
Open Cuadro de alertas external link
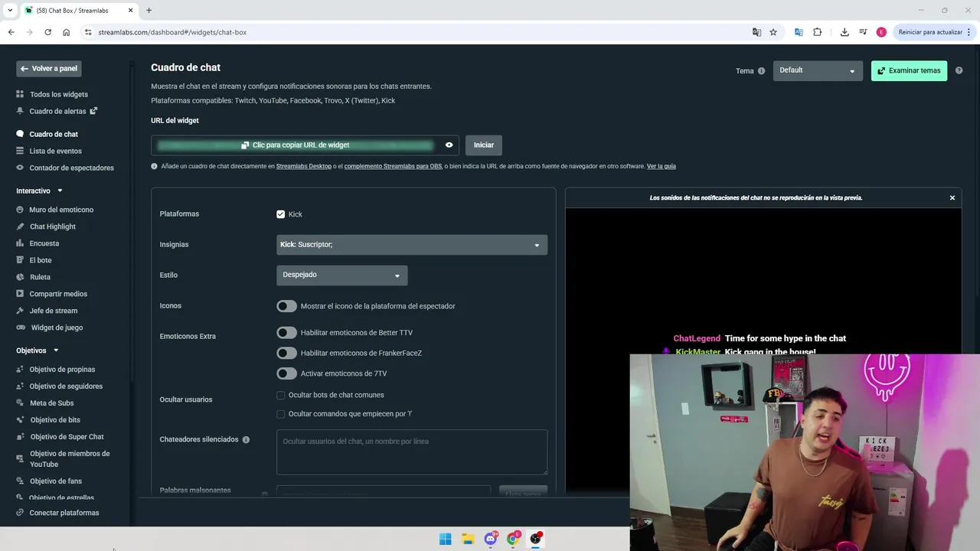[x=93, y=111]
